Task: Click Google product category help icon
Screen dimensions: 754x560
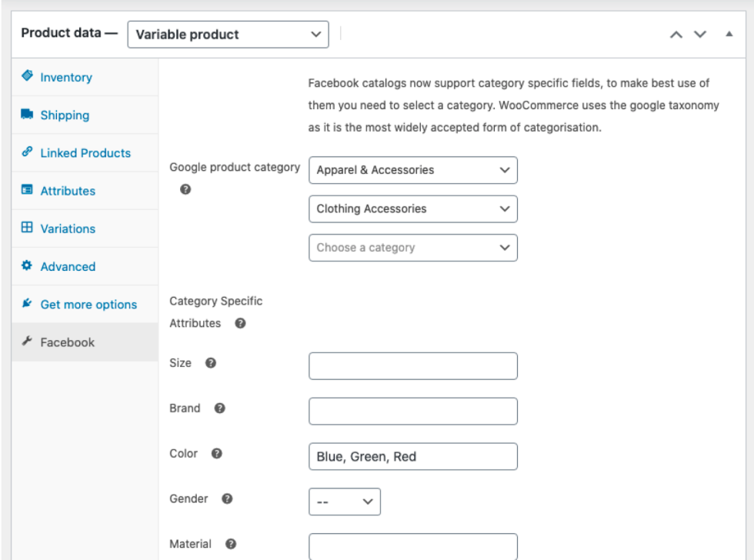Action: pos(185,189)
